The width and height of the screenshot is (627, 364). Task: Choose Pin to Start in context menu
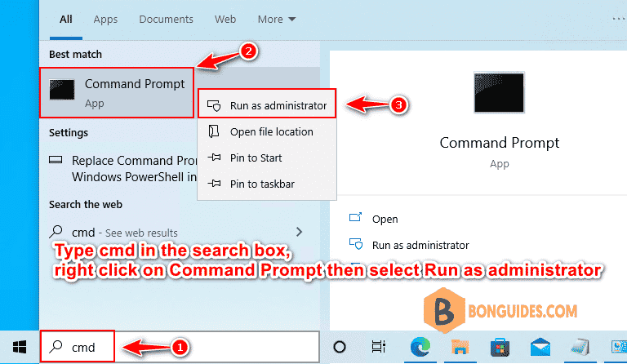point(267,158)
